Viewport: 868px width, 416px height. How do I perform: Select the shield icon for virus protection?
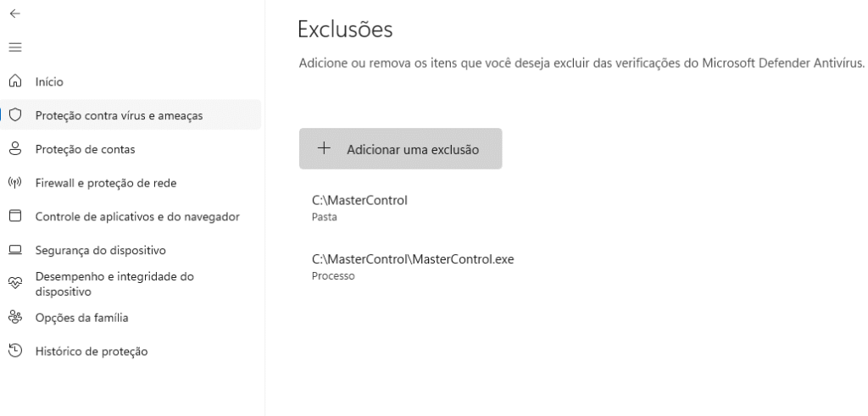pos(15,115)
